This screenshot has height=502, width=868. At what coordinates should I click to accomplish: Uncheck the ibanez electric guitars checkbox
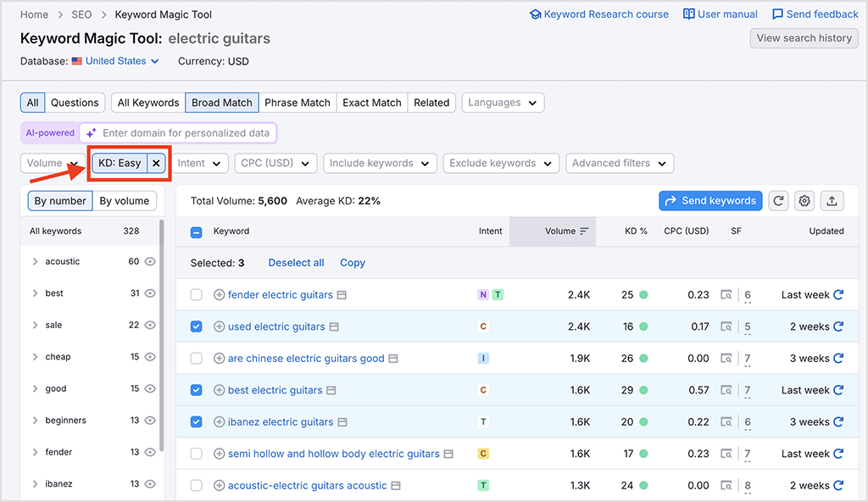(196, 421)
